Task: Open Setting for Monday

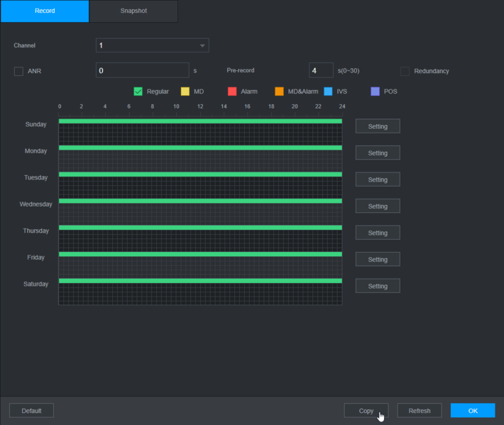Action: click(378, 153)
